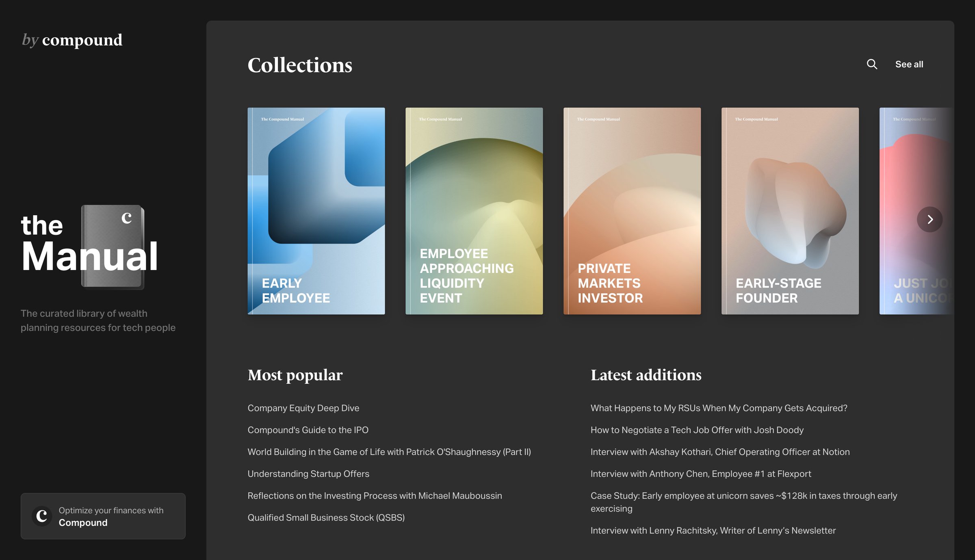975x560 pixels.
Task: Open the Employee Approaching Liquidity Event collection
Action: coord(474,211)
